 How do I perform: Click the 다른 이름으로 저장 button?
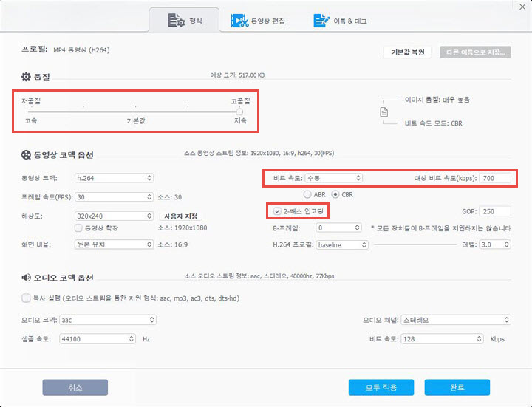coord(475,52)
